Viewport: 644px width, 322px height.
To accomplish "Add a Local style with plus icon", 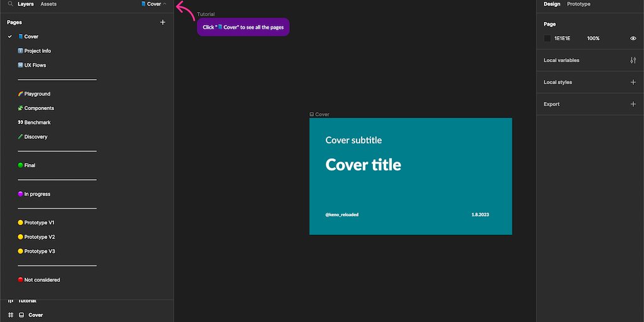I will (633, 82).
